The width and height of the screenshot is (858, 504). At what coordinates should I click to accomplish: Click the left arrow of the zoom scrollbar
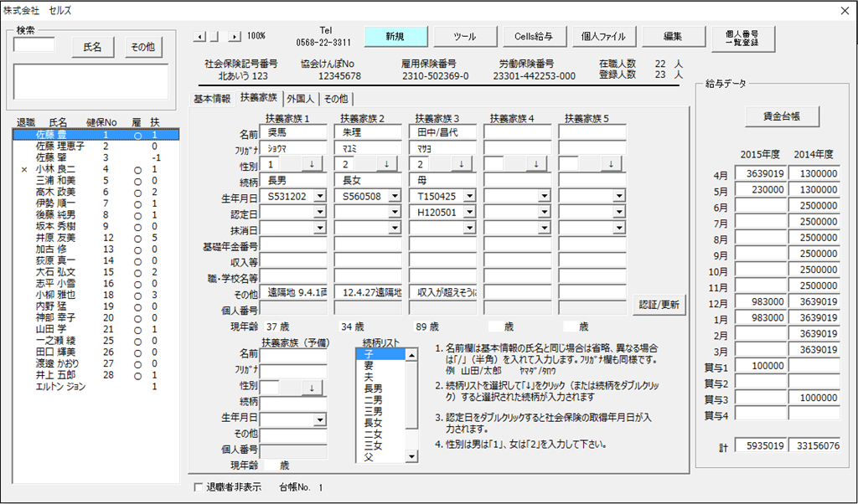[199, 36]
